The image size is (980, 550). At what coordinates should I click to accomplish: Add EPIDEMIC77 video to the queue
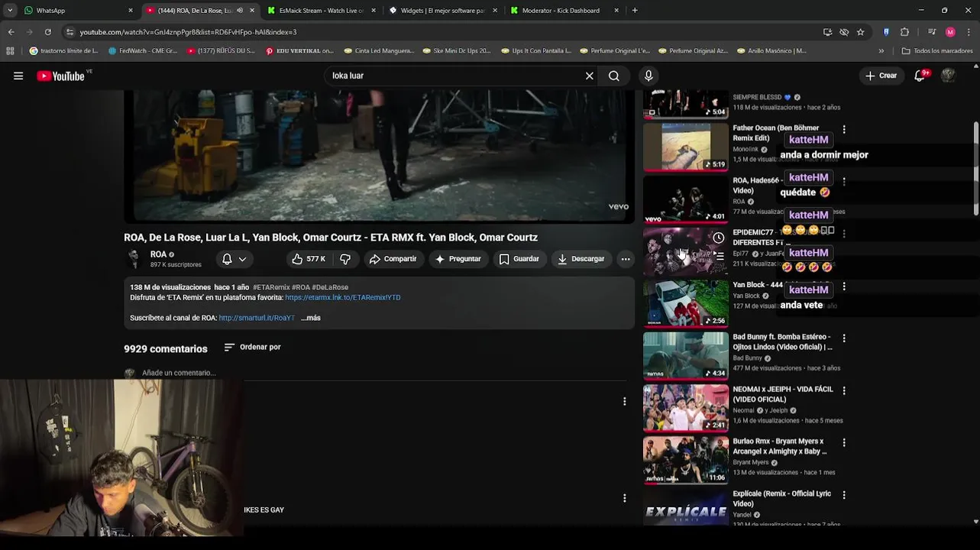(719, 257)
